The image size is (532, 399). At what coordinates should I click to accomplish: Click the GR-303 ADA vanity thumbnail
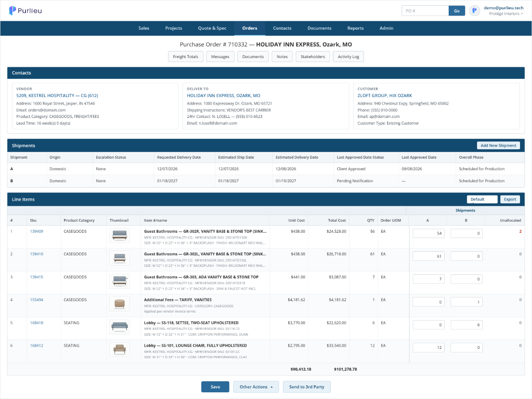pyautogui.click(x=120, y=281)
